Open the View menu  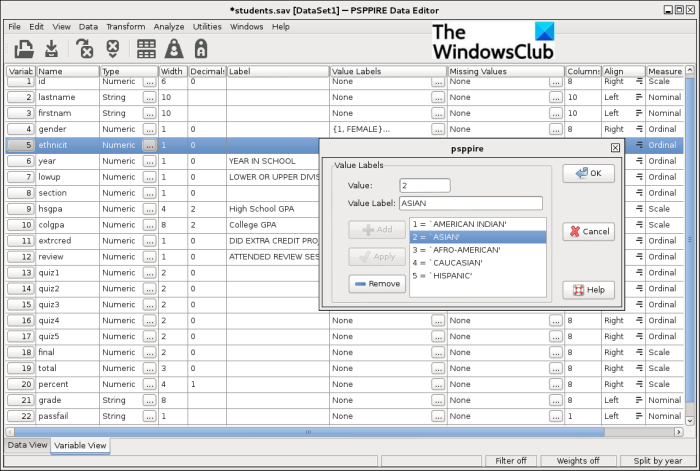point(62,27)
